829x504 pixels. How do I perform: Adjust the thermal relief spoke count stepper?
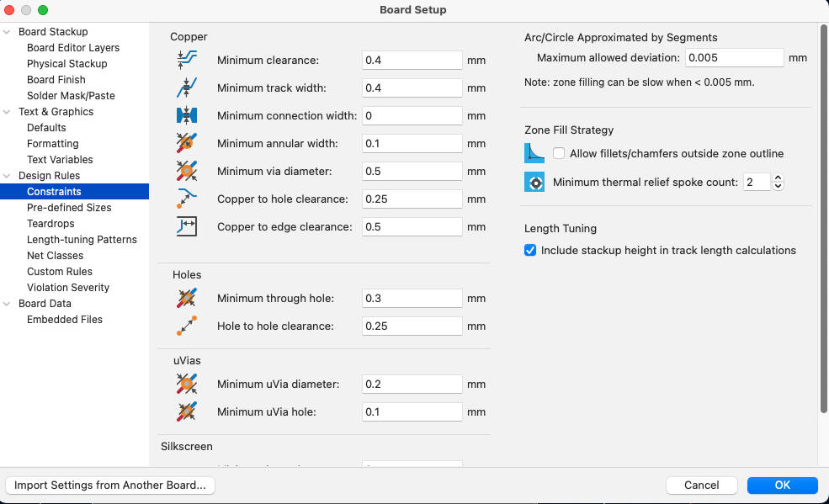tap(778, 183)
